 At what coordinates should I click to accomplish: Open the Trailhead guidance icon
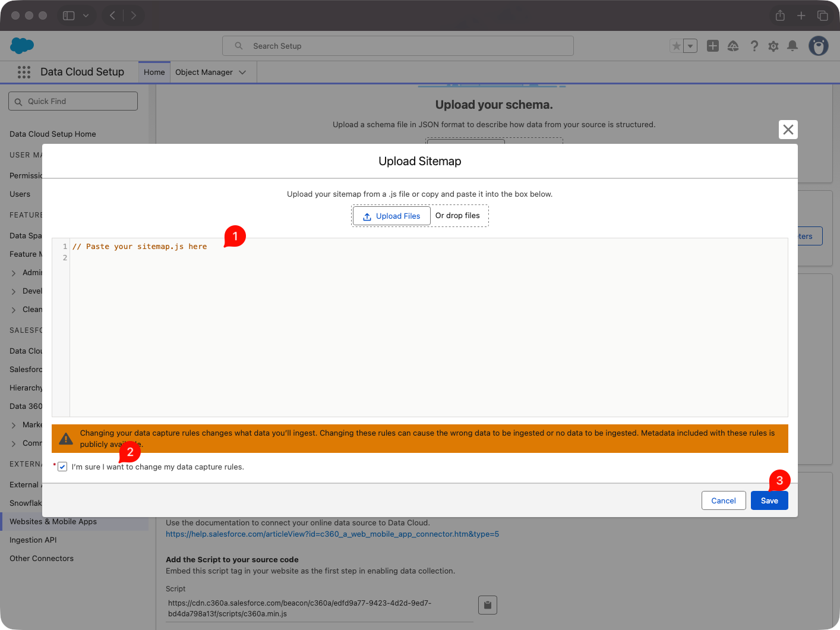pos(733,46)
